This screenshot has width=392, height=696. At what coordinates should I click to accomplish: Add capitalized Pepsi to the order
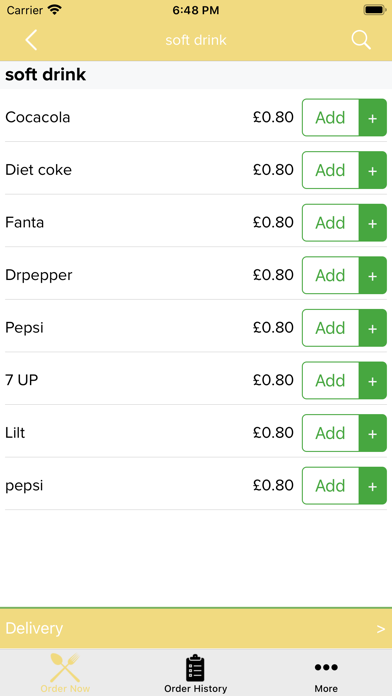330,328
